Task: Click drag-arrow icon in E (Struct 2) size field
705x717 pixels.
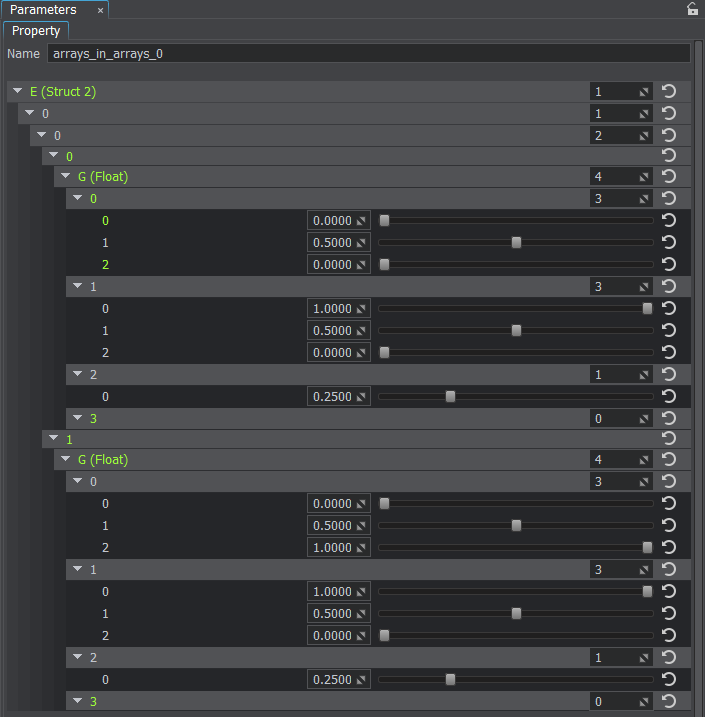Action: coord(644,92)
